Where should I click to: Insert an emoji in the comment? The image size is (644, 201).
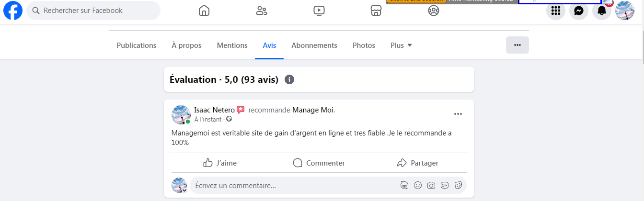point(418,185)
